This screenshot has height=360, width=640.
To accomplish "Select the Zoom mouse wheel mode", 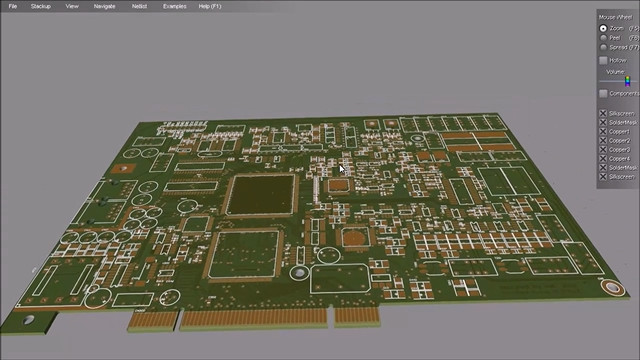I will coord(603,28).
